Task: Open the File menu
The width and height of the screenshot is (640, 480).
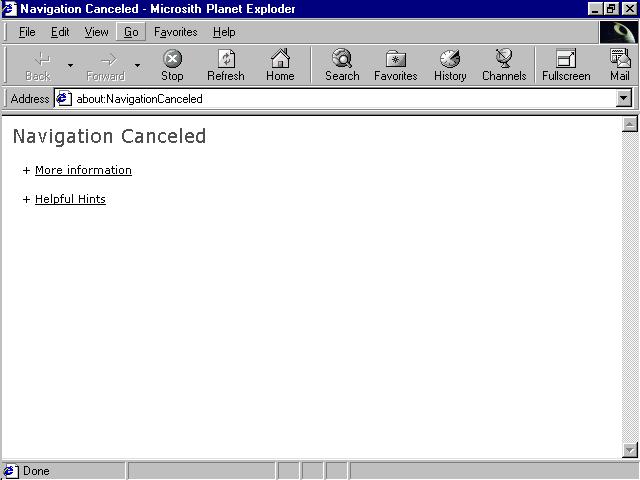Action: 27,32
